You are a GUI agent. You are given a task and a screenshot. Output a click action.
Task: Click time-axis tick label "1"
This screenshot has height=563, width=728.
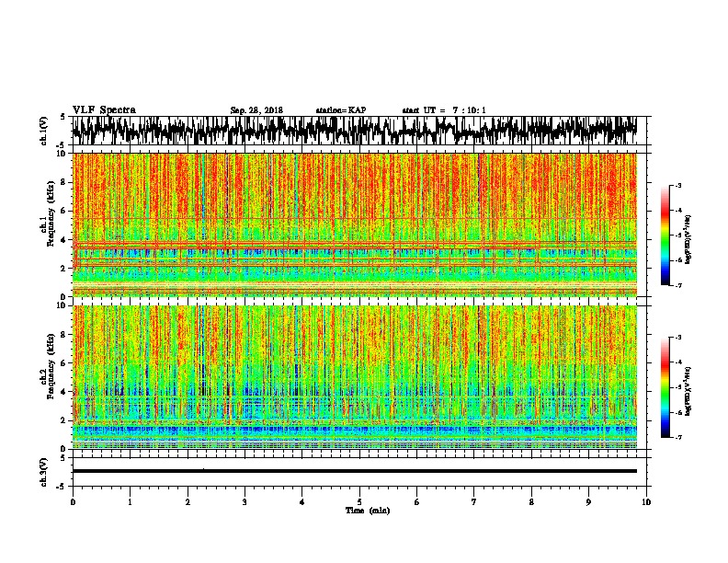[130, 502]
